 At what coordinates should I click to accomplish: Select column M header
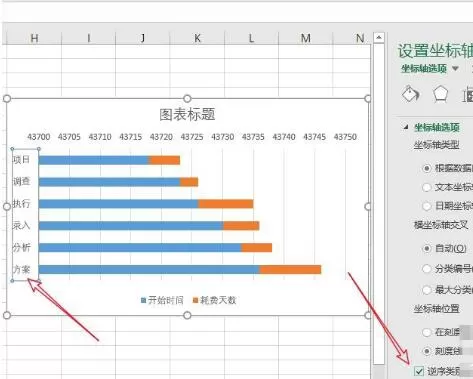point(306,38)
